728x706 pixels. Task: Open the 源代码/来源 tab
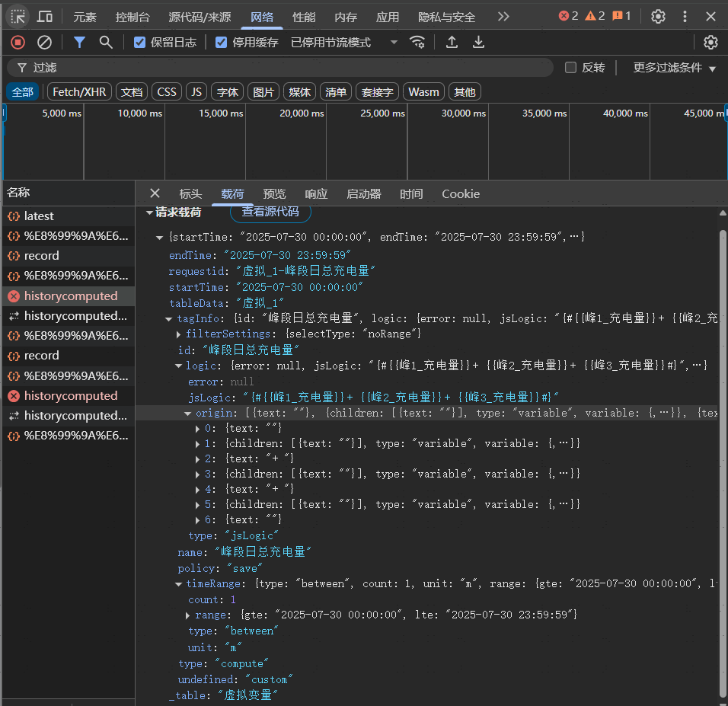(x=200, y=18)
